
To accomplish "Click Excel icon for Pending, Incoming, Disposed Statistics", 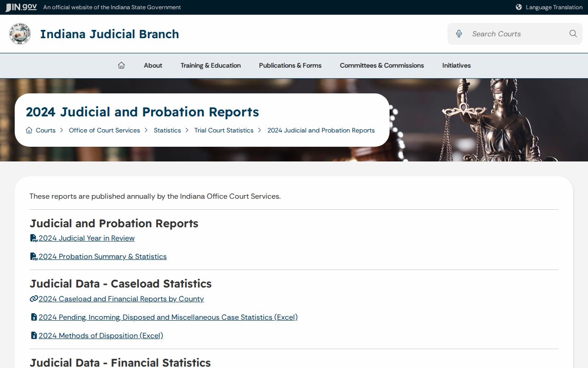I will 34,317.
